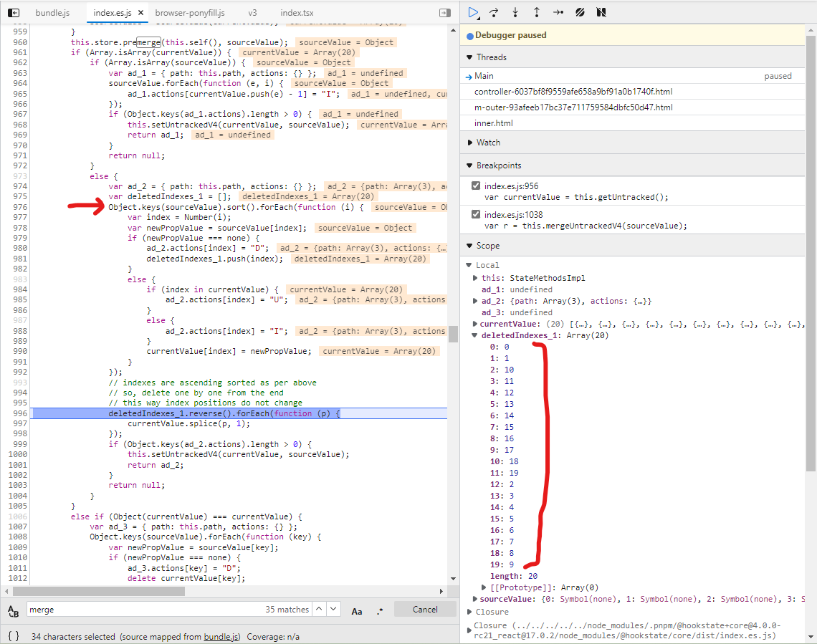Expand ad_2 variable in scope
Screen dimensions: 817x644
(475, 301)
